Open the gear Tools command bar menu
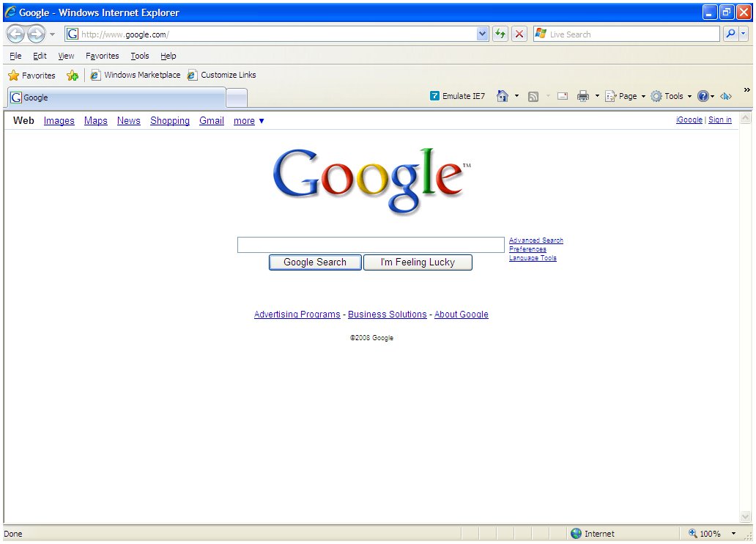 point(671,96)
